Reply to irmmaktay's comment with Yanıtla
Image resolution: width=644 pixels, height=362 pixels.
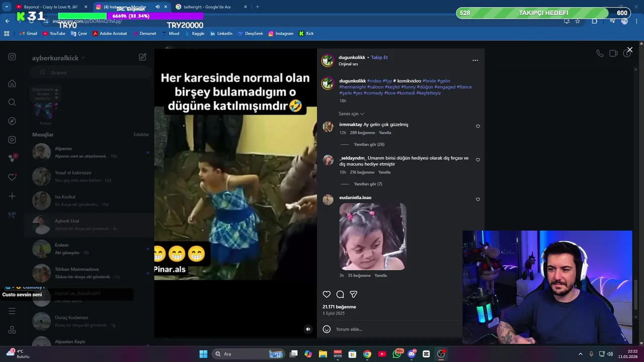[x=385, y=133]
